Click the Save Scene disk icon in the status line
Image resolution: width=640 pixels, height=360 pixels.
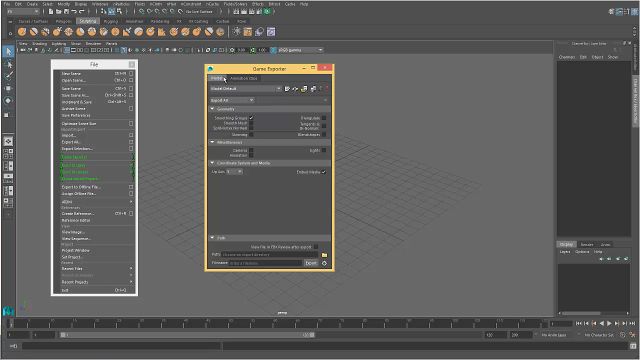(66, 11)
